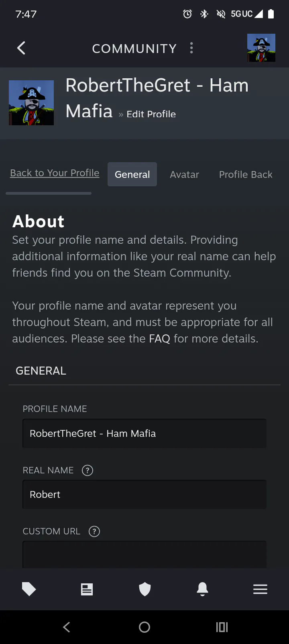Focus the Real Name input field
Screen dimensions: 289x644
144,494
